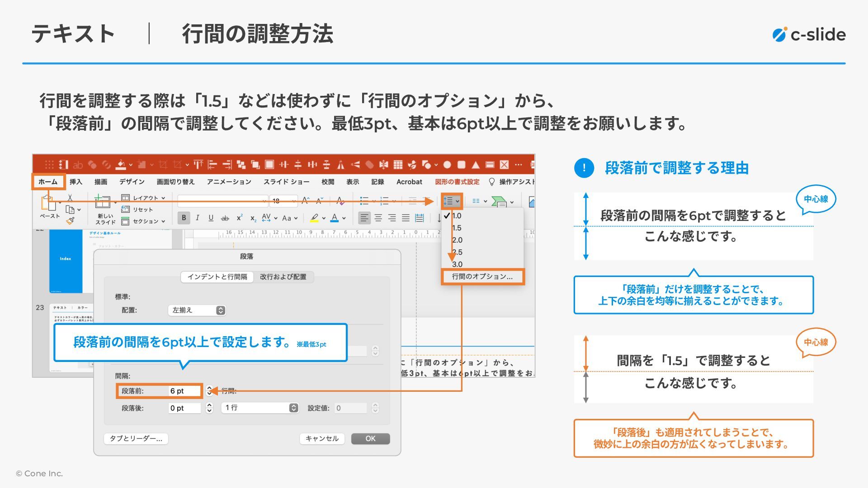Choose the 2.0 line spacing option
This screenshot has width=868, height=488.
(x=457, y=240)
